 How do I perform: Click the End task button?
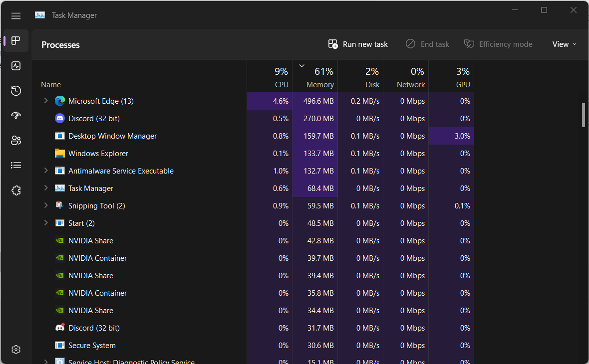point(427,44)
